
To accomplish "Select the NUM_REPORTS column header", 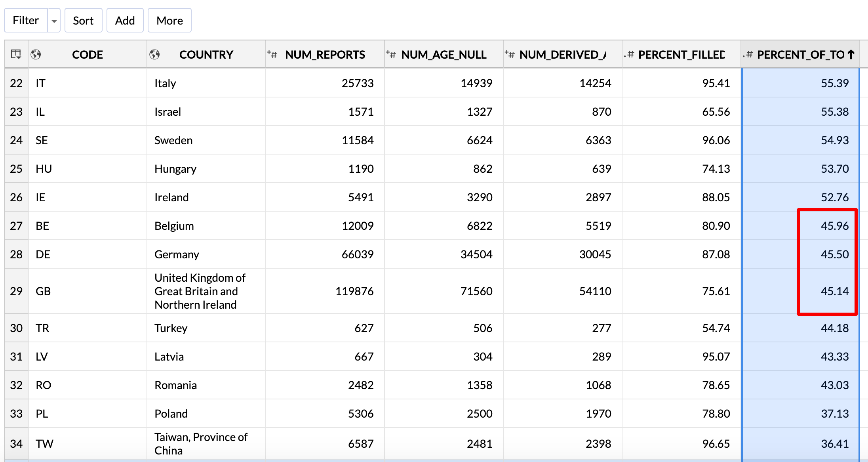I will click(x=325, y=54).
